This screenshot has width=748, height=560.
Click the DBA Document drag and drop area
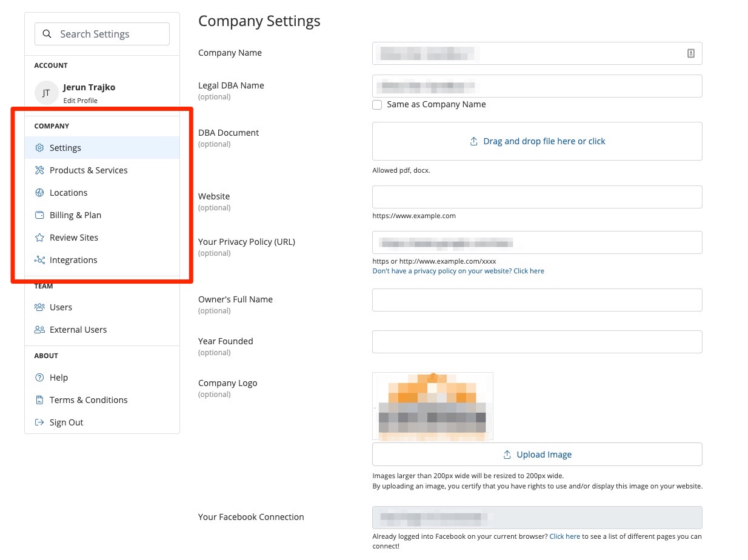[536, 141]
